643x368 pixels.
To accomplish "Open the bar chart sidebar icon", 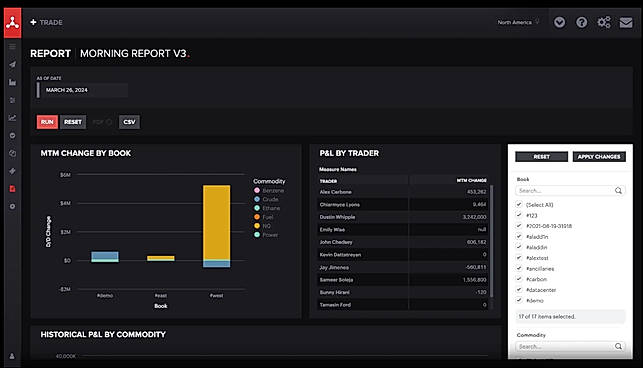I will 12,82.
